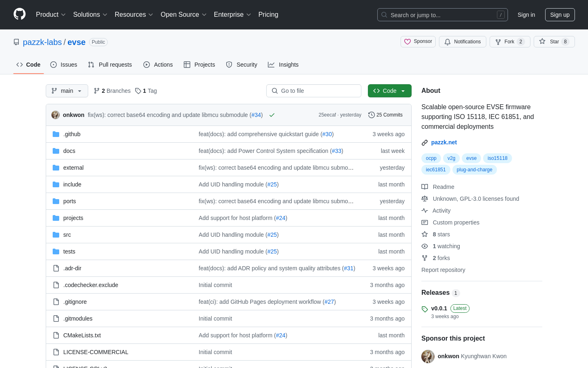
Task: Click the projects folder icon
Action: coord(56,218)
